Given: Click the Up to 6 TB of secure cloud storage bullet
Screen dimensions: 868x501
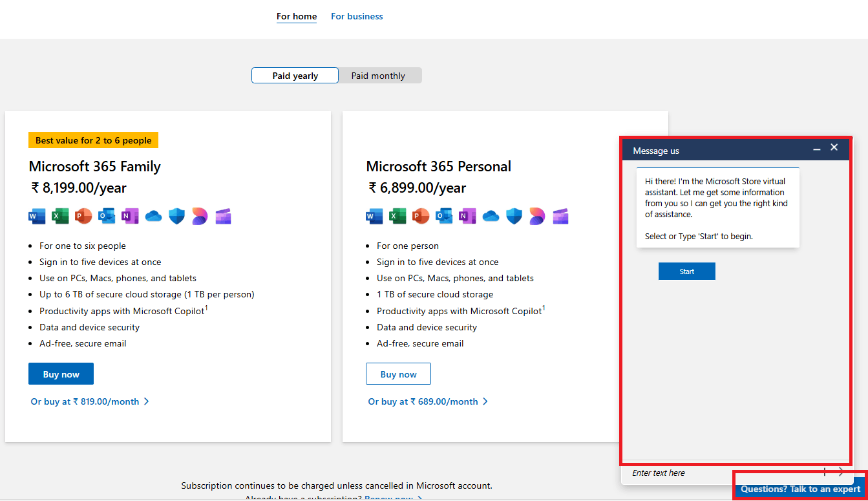Looking at the screenshot, I should [x=147, y=294].
